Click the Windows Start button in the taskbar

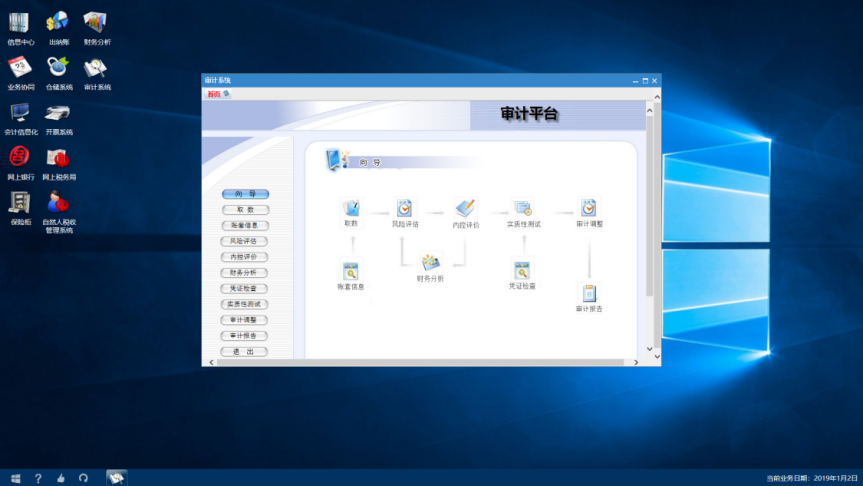coord(16,478)
